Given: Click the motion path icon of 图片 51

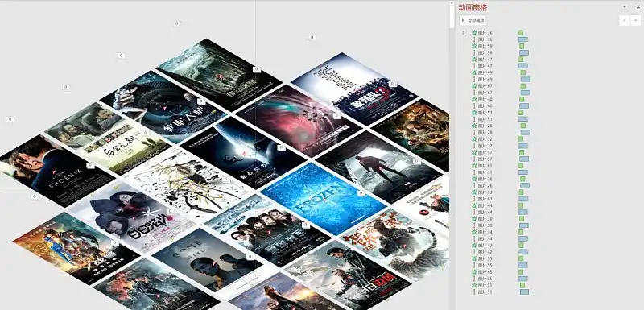Looking at the screenshot, I should (474, 292).
